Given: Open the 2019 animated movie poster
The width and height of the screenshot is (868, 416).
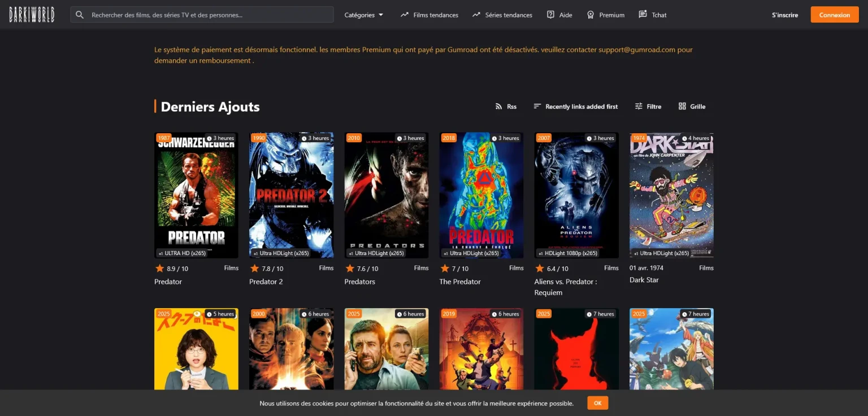Looking at the screenshot, I should click(x=481, y=349).
